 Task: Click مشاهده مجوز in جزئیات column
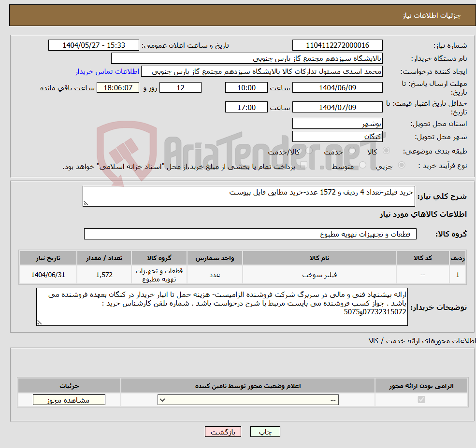click(x=69, y=400)
